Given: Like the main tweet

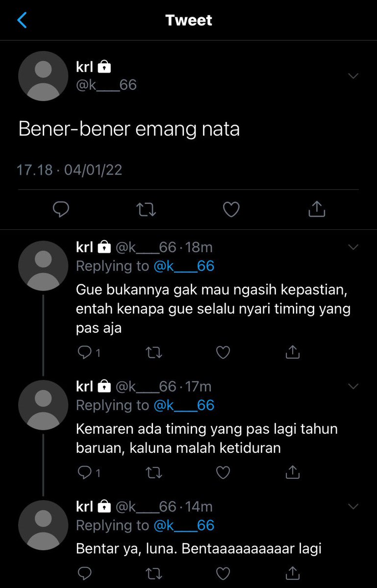Looking at the screenshot, I should (231, 209).
